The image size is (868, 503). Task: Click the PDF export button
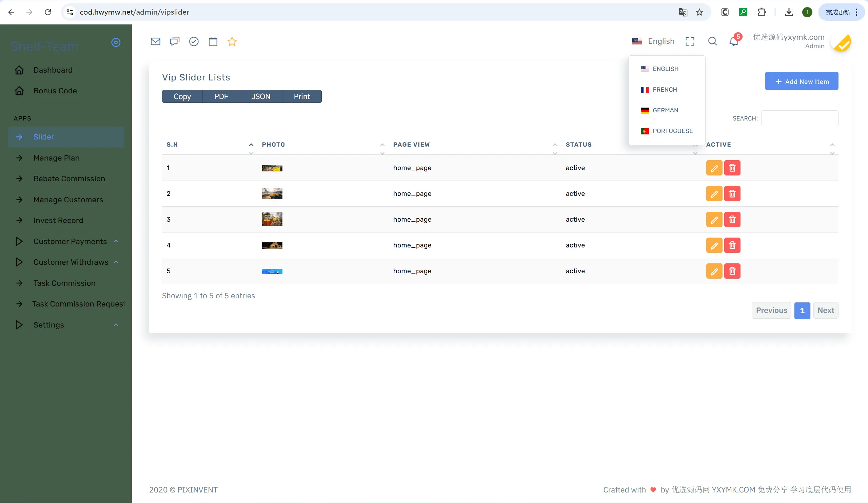(x=221, y=96)
